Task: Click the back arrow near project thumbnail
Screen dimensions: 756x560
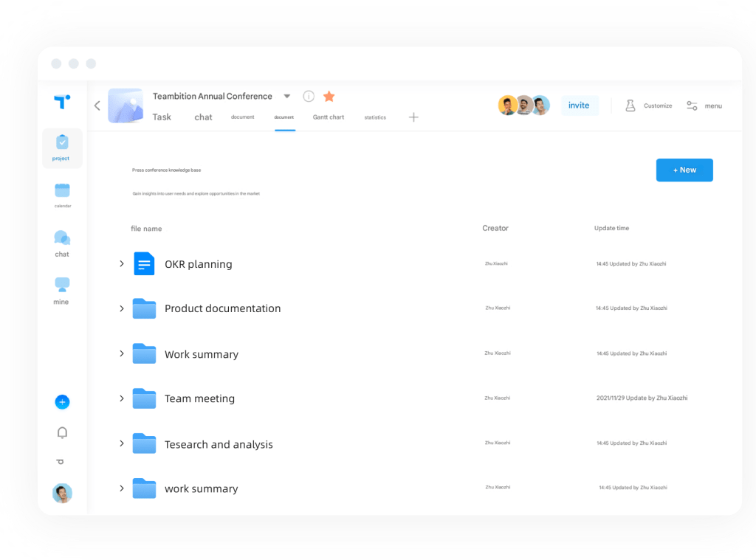Action: tap(97, 106)
